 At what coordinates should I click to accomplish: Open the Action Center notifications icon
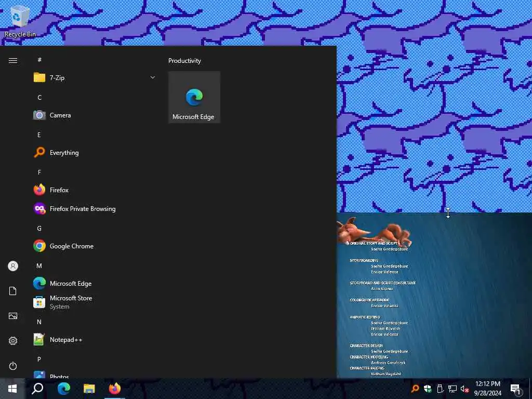[516, 389]
